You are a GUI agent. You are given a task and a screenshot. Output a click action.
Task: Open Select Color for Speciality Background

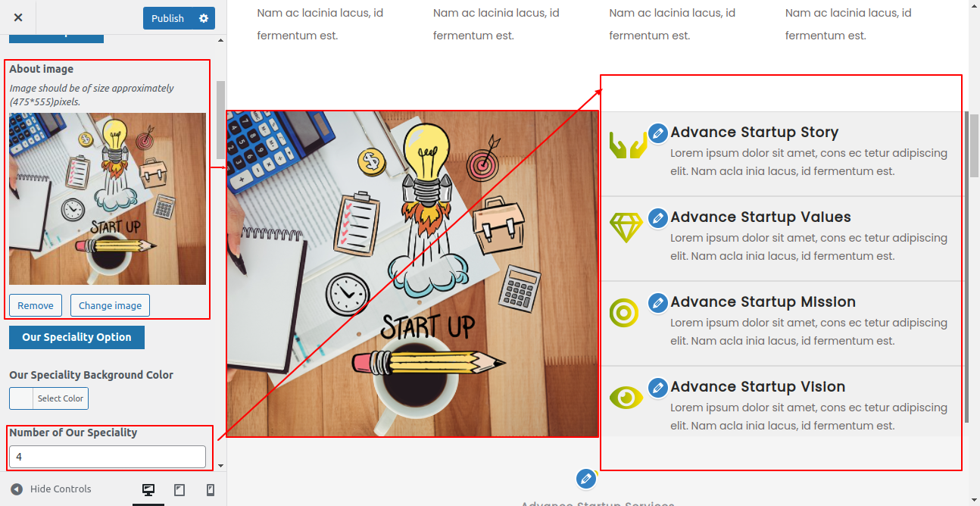(x=48, y=398)
